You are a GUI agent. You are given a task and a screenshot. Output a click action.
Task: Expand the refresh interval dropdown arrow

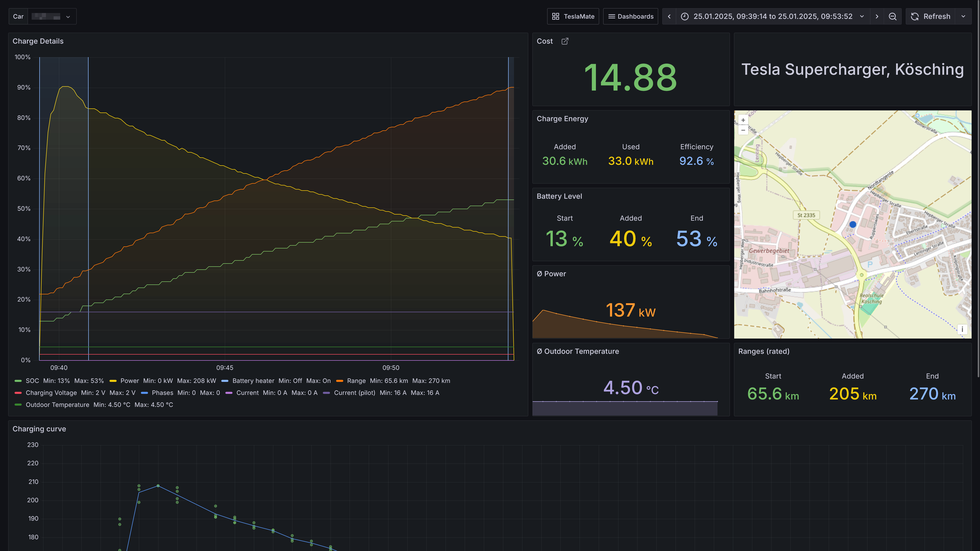coord(963,16)
